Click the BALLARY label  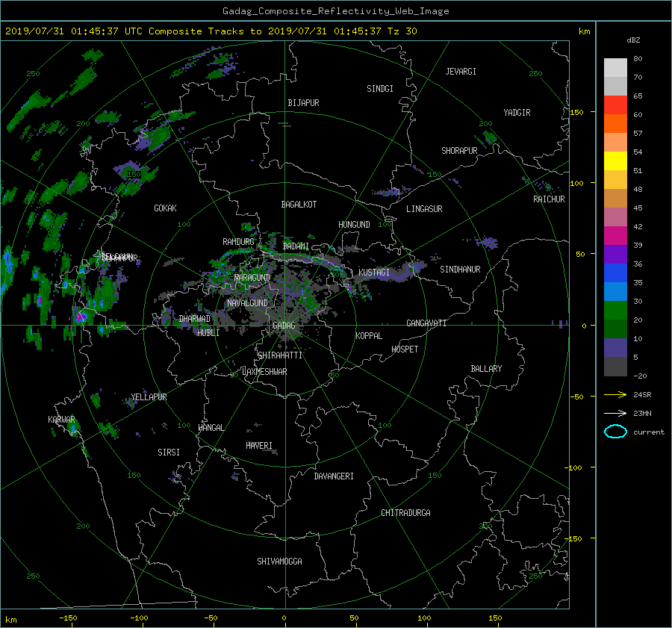pyautogui.click(x=486, y=369)
